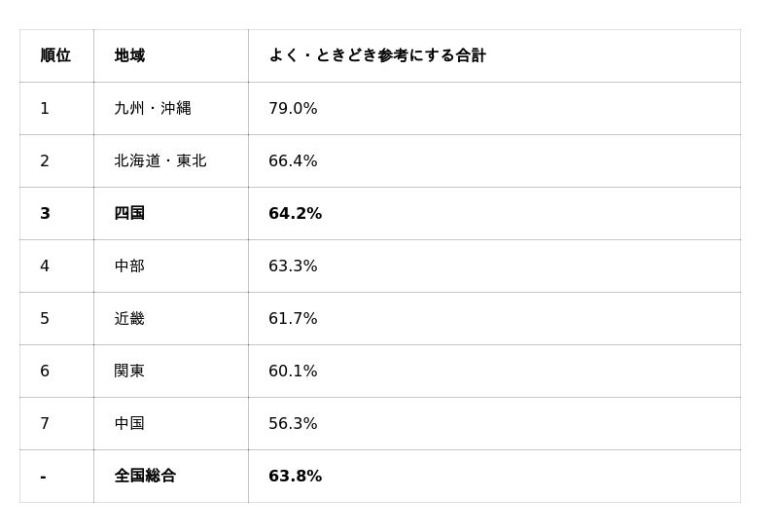The image size is (778, 532).
Task: Select the 関東 region cell
Action: [129, 372]
